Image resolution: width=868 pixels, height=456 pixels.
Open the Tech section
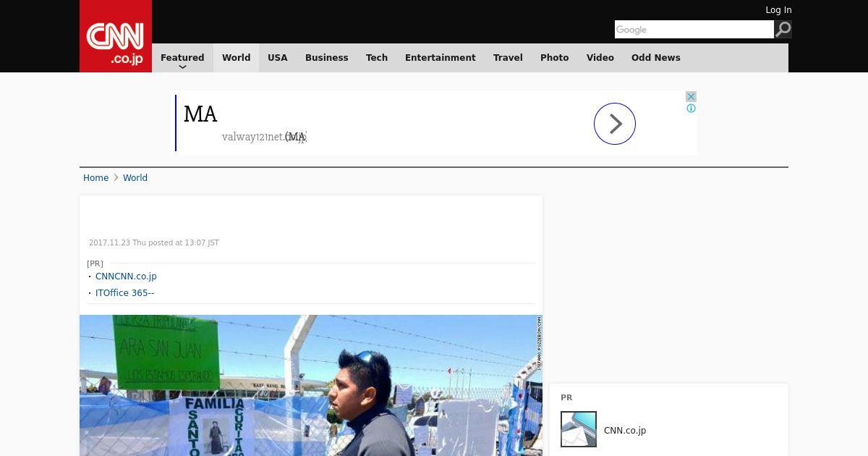pos(377,58)
